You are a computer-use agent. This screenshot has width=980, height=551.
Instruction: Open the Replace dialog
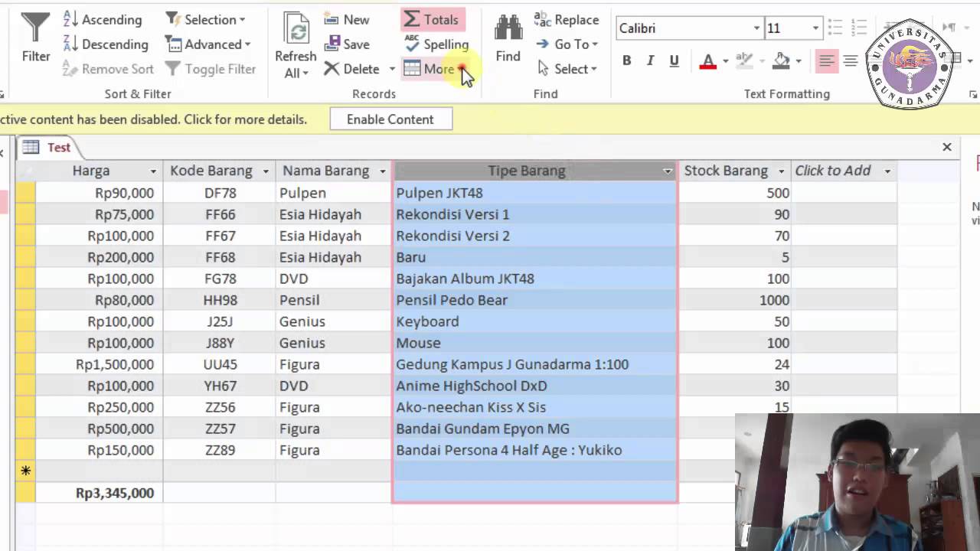tap(567, 20)
